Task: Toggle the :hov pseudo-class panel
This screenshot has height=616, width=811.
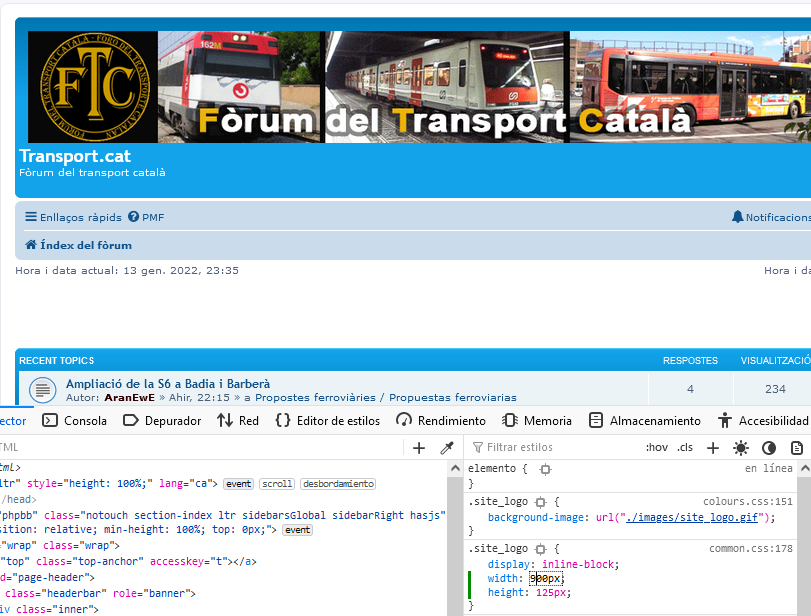Action: (657, 447)
